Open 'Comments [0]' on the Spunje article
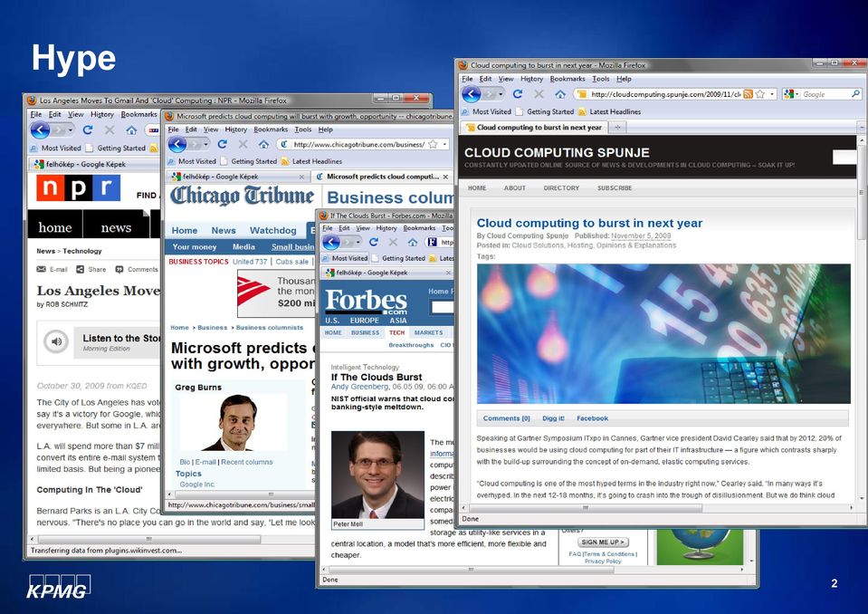868x614 pixels. [507, 418]
